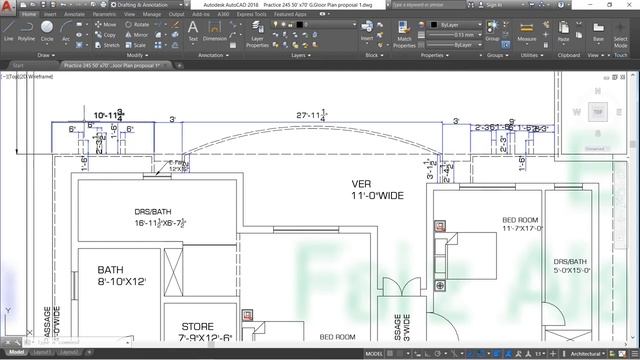Expand the Properties panel

435,55
